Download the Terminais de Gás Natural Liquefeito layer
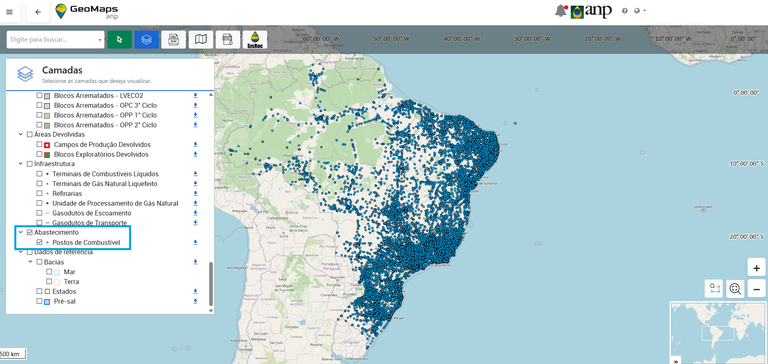 point(195,184)
